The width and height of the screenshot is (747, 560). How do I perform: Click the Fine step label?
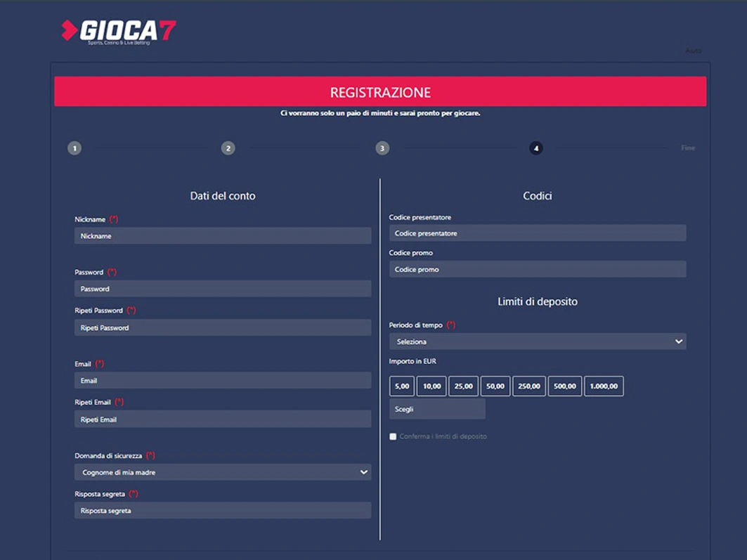[688, 148]
